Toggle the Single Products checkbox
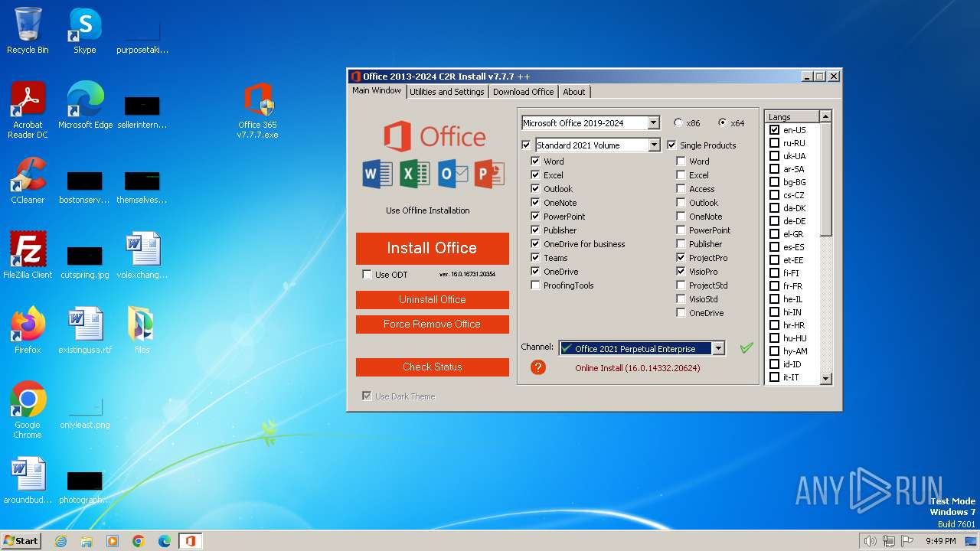Screen dimensions: 980x551 671,145
